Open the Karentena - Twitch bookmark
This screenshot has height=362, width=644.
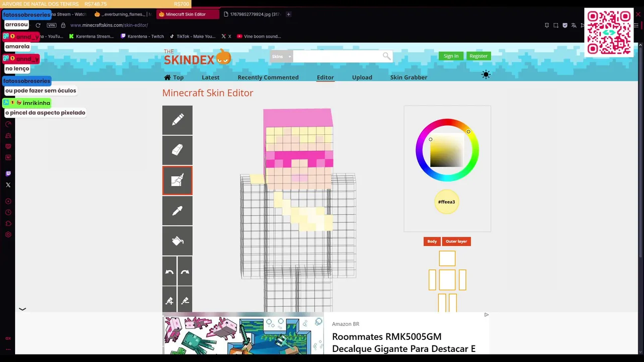click(142, 36)
